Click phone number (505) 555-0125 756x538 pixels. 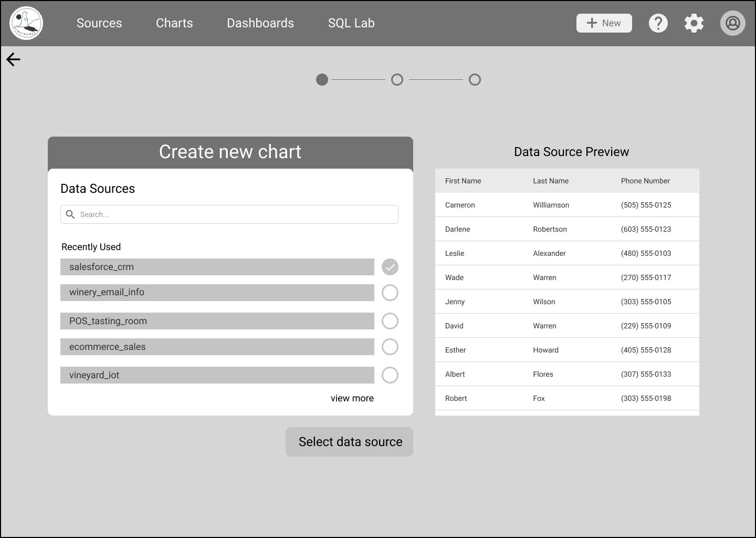[x=646, y=205]
